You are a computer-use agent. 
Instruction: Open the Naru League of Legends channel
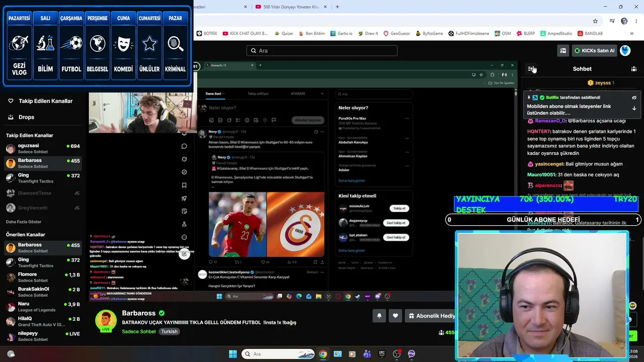[43, 307]
